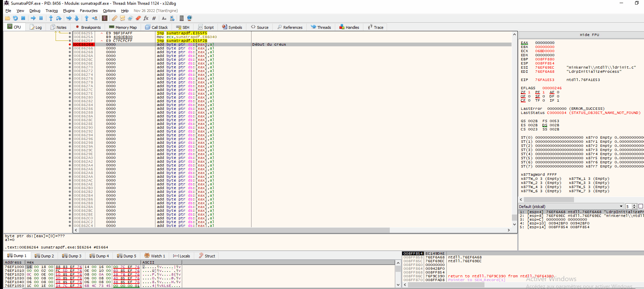Click the Pause execution icon
Image resolution: width=644 pixels, height=289 pixels.
pos(41,18)
